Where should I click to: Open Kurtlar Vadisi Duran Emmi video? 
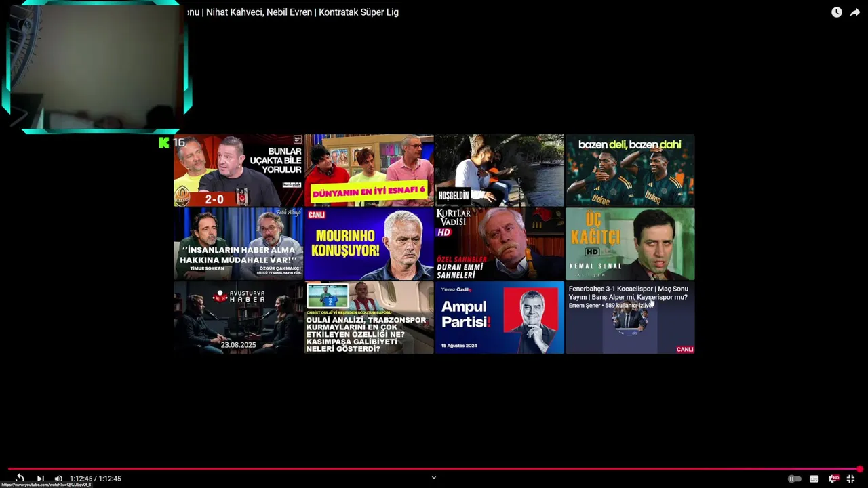coord(499,244)
